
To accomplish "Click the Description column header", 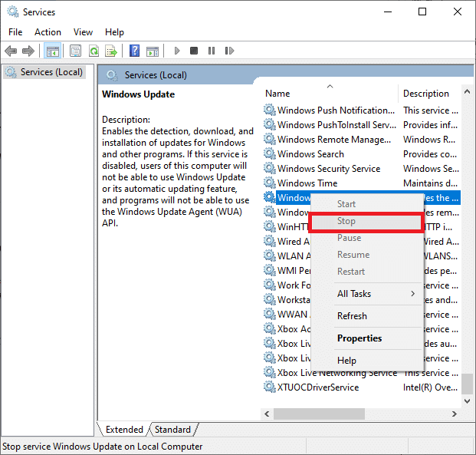I will click(426, 94).
